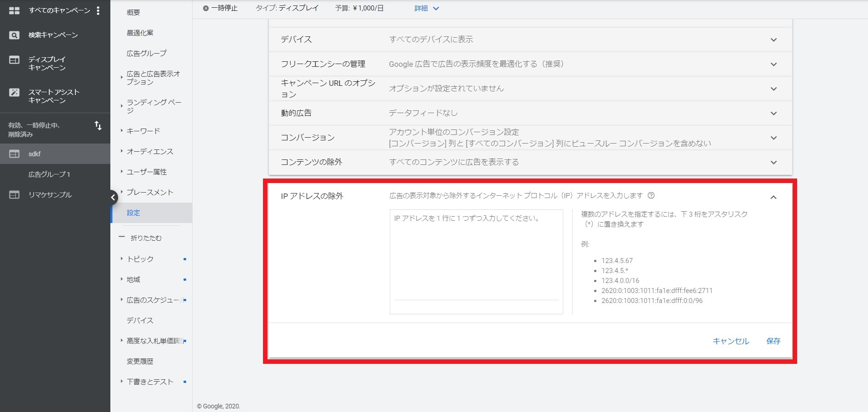Select the search campaigns magnifier icon
This screenshot has width=868, height=412.
pyautogui.click(x=15, y=35)
